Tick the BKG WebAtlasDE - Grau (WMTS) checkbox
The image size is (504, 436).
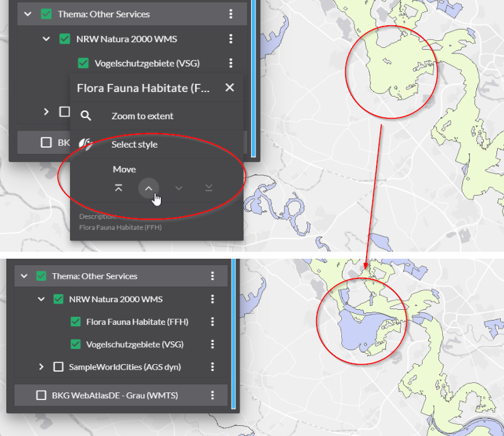[42, 395]
